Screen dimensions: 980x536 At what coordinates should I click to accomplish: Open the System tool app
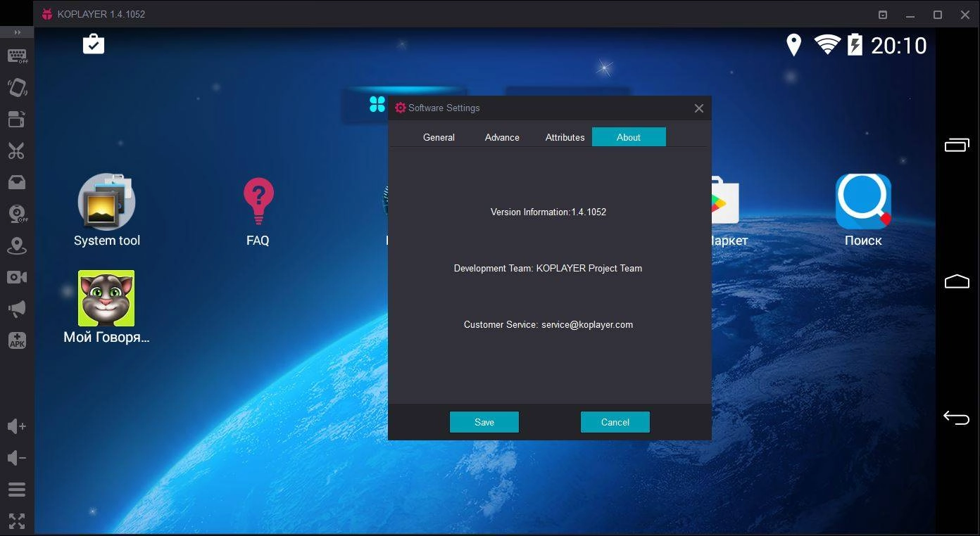click(106, 210)
